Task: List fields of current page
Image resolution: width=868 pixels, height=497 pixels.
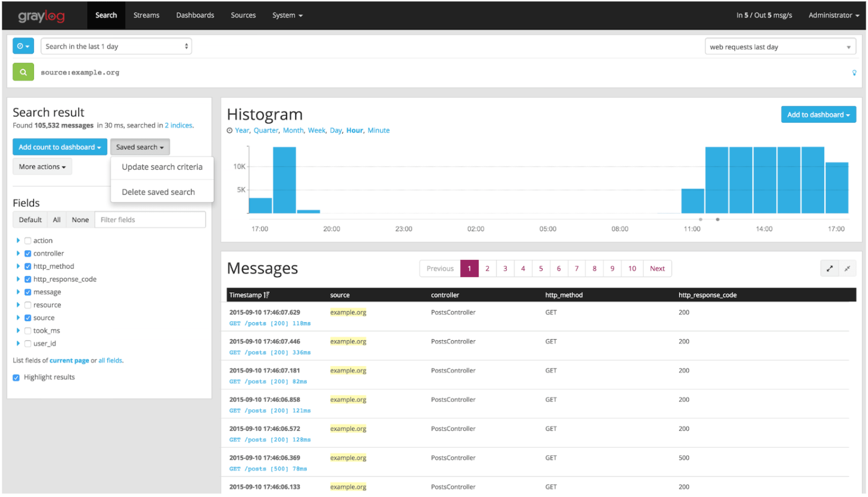Action: [x=69, y=361]
